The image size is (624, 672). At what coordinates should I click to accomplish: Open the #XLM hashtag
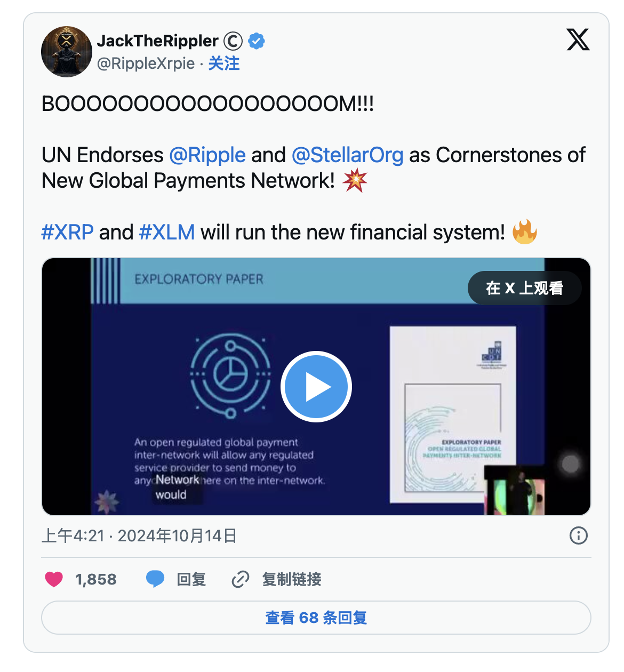(x=167, y=233)
